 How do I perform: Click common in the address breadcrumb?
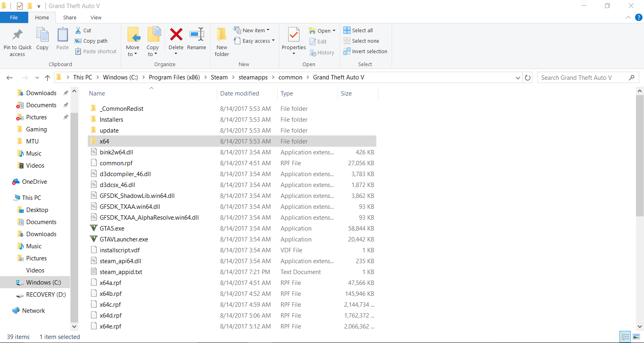(290, 77)
